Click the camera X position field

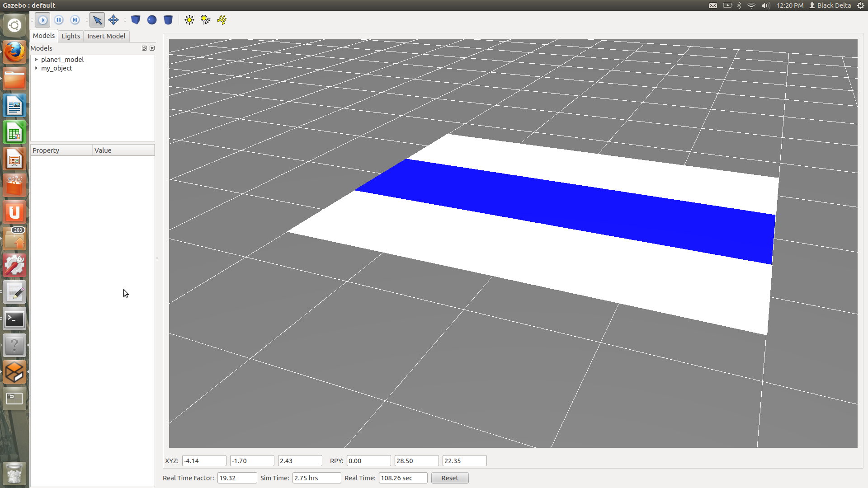click(x=204, y=461)
